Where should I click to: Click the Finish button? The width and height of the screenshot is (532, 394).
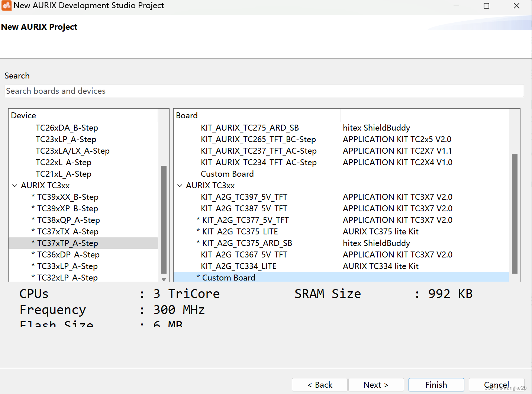point(436,385)
